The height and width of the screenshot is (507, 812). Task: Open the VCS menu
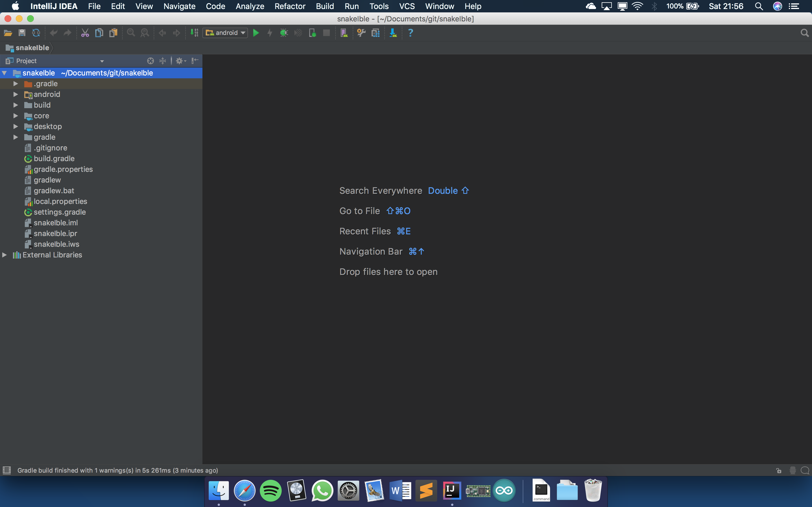tap(407, 6)
